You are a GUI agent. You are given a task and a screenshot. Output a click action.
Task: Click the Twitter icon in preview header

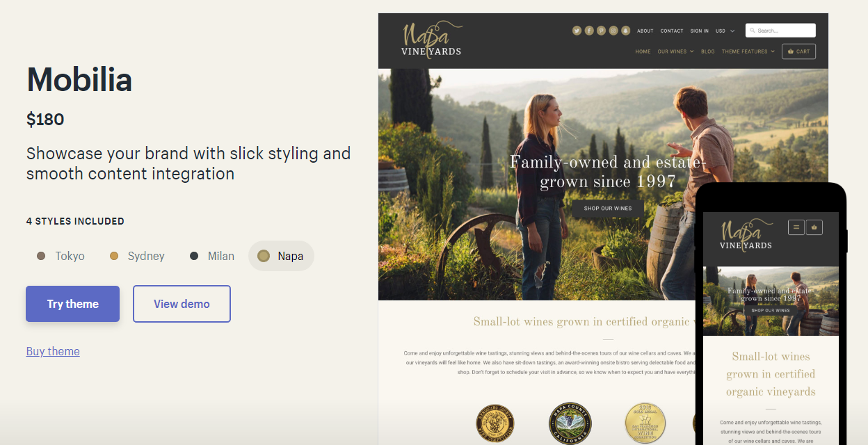(x=577, y=31)
